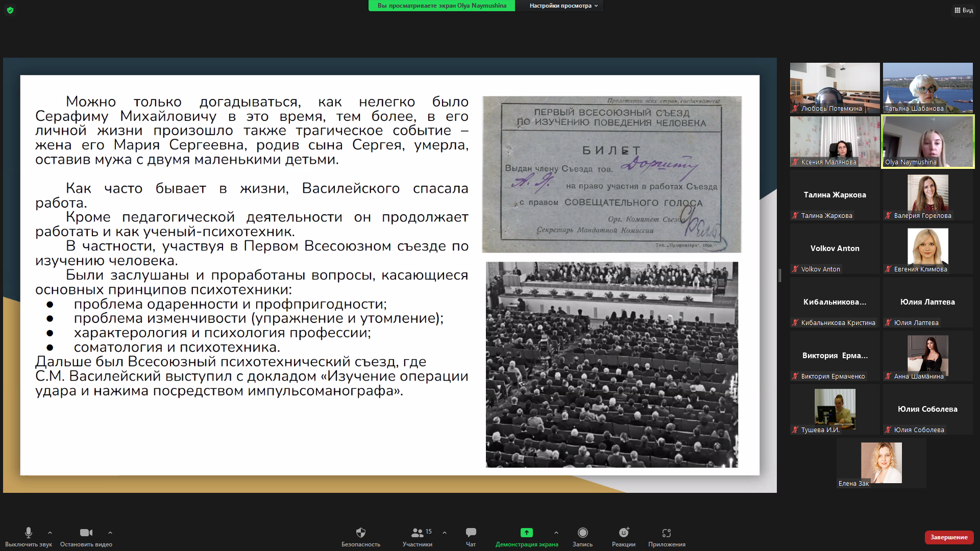Click the Демонстрация экрана share icon
The image size is (980, 551).
[x=526, y=533]
